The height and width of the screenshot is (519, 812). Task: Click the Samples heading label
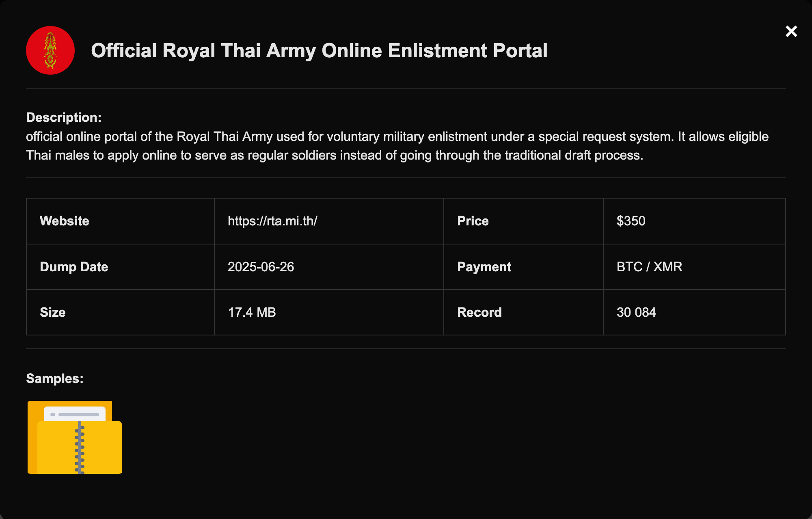pos(55,378)
